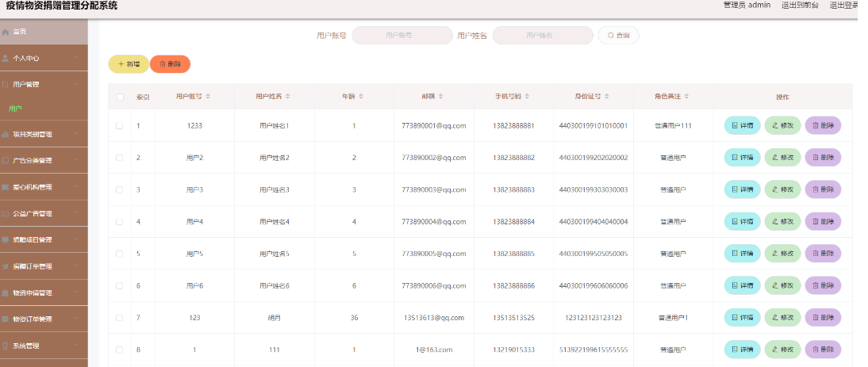Sort table by 年龄 column arrows
This screenshot has height=367, width=868.
pyautogui.click(x=361, y=97)
